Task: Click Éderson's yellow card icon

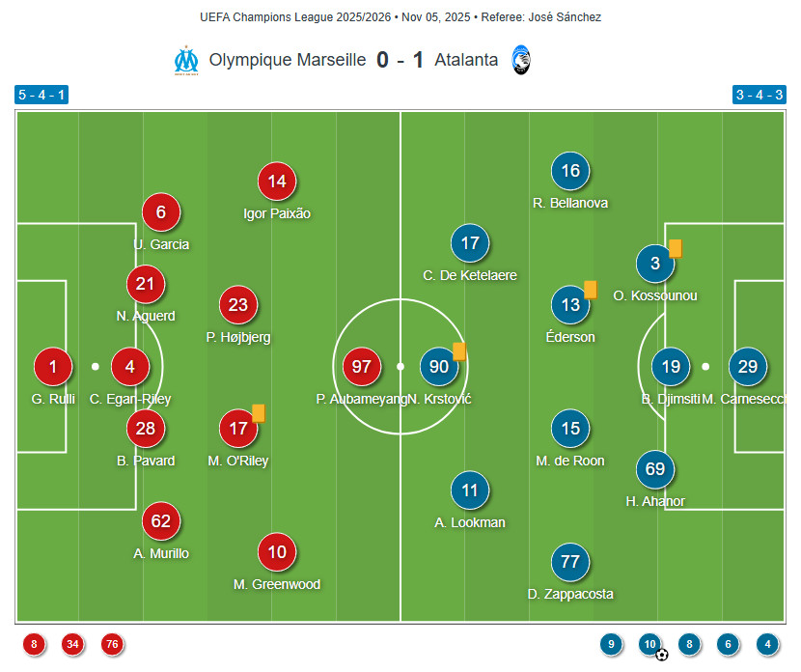Action: tap(591, 290)
